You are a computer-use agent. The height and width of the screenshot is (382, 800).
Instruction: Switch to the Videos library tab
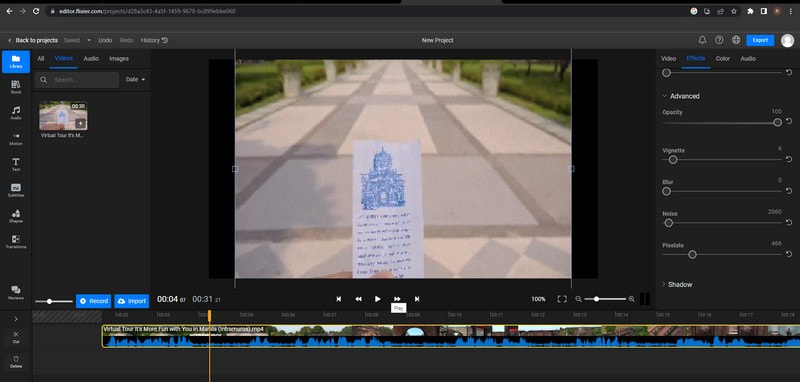point(64,59)
